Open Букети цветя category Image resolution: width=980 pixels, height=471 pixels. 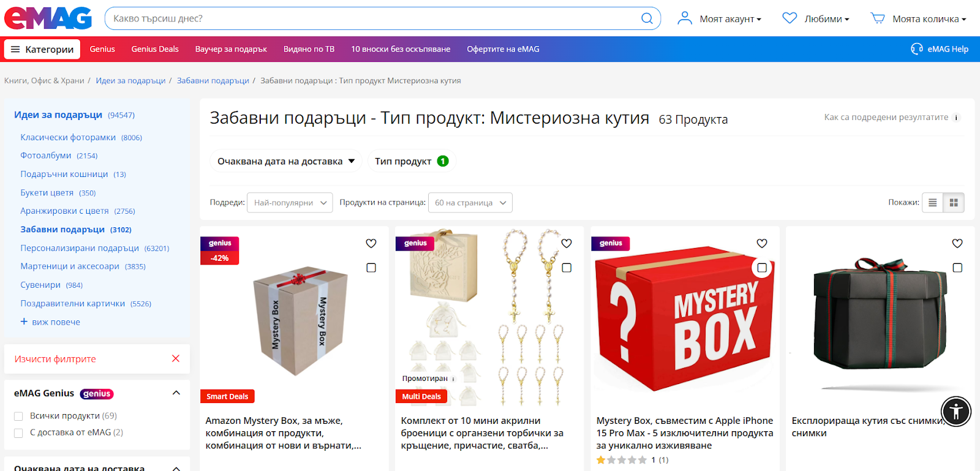[x=47, y=192]
